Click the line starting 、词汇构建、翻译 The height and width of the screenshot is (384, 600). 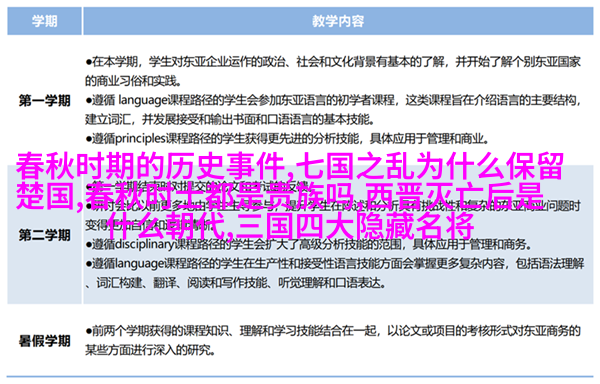(x=235, y=283)
